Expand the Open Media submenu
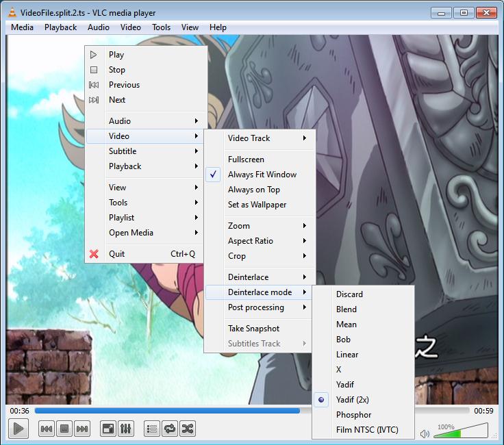The height and width of the screenshot is (445, 504). click(x=144, y=233)
